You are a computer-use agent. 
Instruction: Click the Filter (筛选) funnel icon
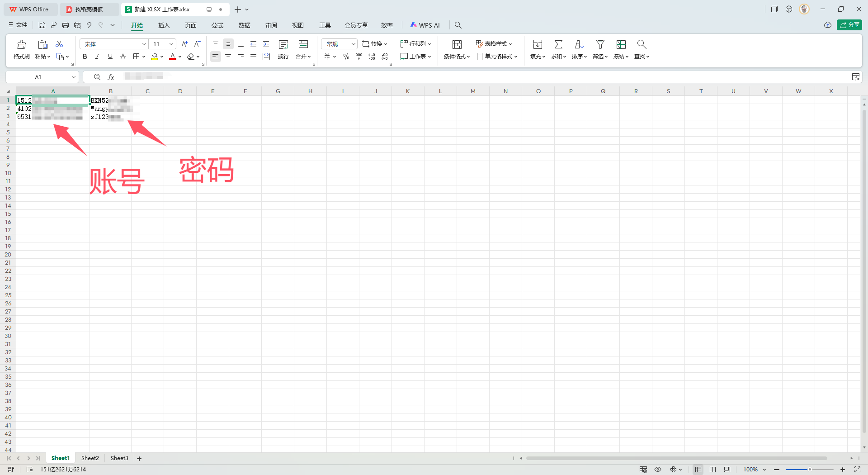point(600,45)
